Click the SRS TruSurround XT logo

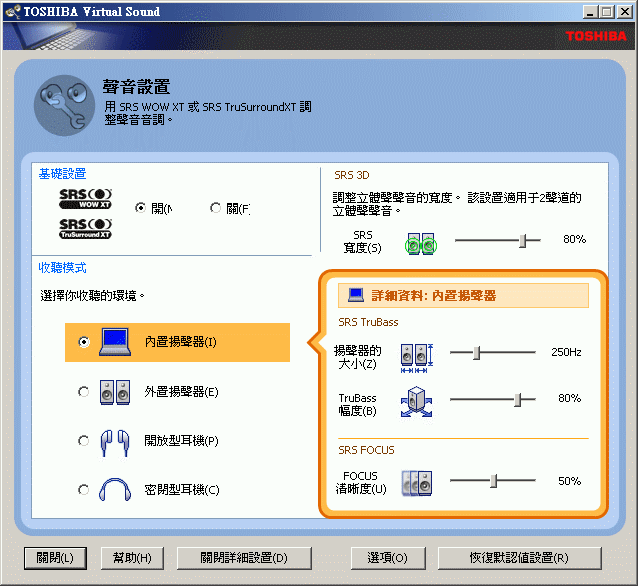click(85, 229)
